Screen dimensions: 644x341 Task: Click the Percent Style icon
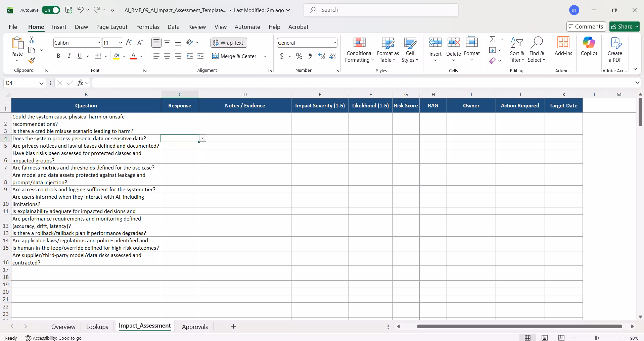299,56
